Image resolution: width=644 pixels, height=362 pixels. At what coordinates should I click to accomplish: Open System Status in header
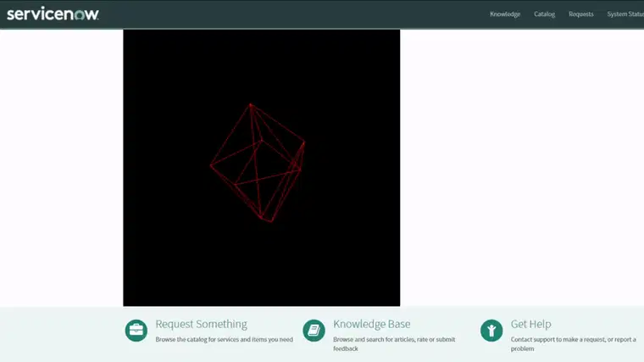625,14
